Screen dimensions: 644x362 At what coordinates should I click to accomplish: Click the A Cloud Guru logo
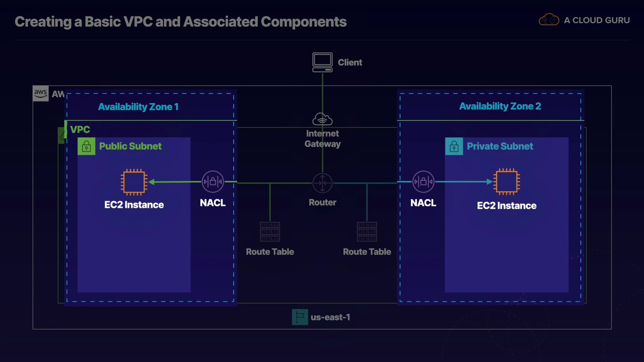coord(549,20)
